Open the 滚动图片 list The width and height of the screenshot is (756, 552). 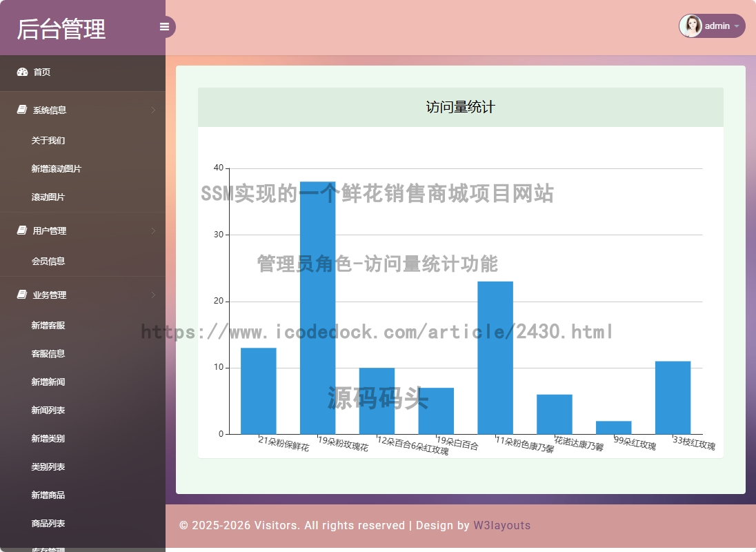coord(48,197)
